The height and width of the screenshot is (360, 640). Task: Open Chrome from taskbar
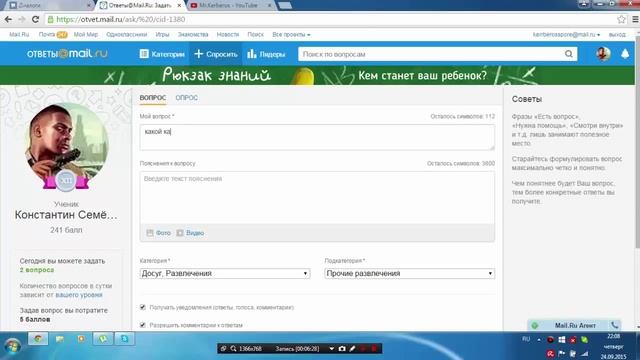(x=38, y=339)
